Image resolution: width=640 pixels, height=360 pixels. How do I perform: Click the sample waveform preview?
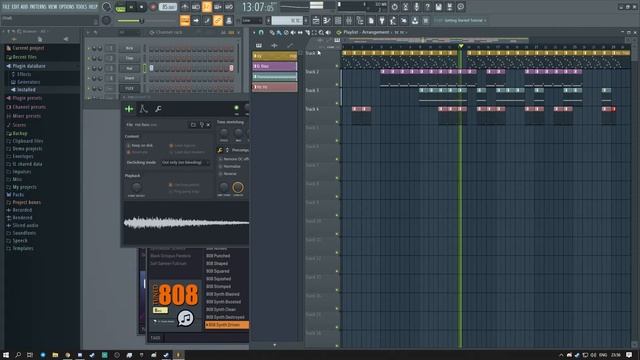[x=186, y=222]
